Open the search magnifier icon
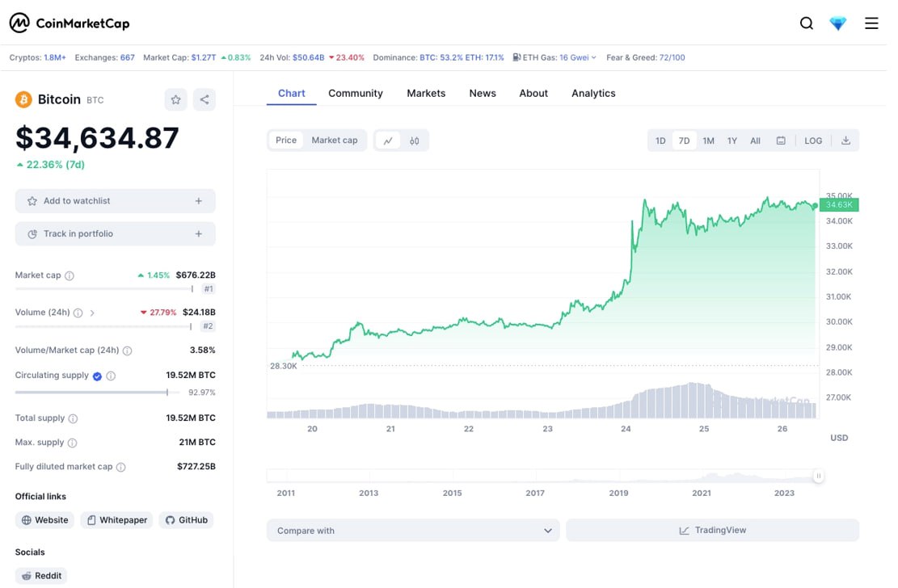Image resolution: width=898 pixels, height=588 pixels. tap(807, 23)
